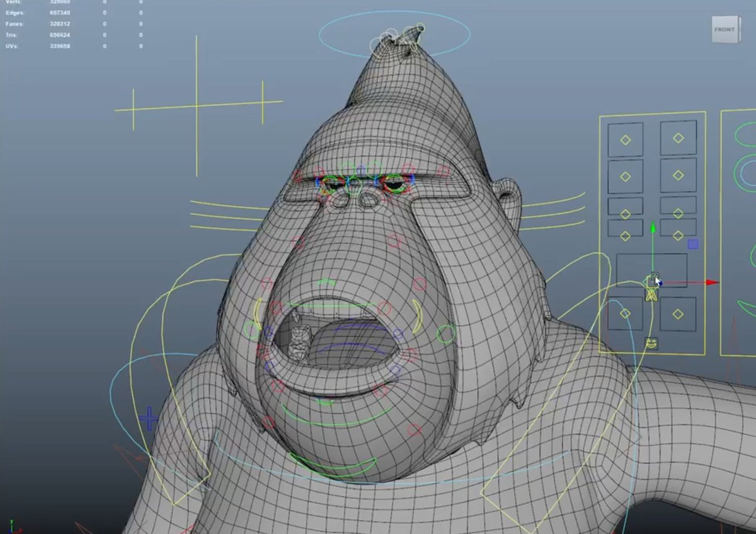The width and height of the screenshot is (756, 534).
Task: Select yellow whisker lines left of face
Action: pos(230,216)
